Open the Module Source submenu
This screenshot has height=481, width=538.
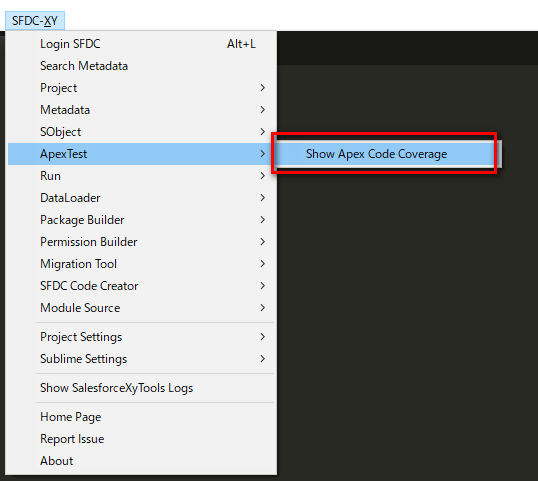pos(141,308)
